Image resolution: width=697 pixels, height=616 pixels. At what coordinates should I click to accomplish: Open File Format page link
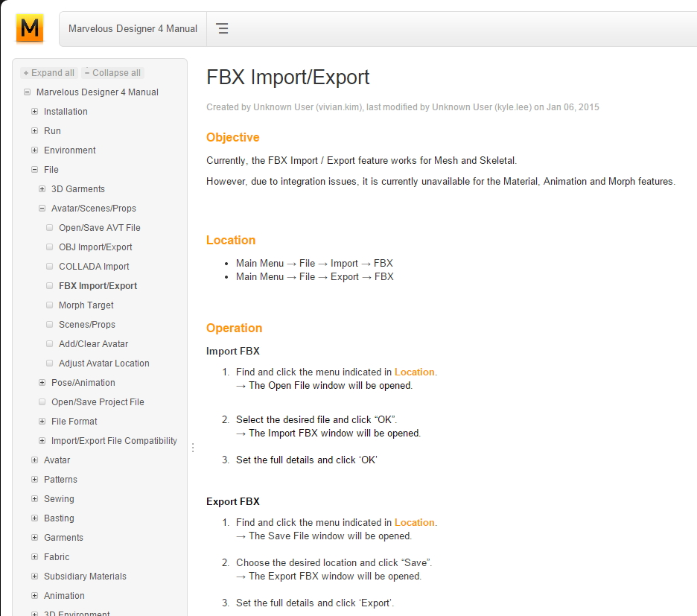coord(74,421)
